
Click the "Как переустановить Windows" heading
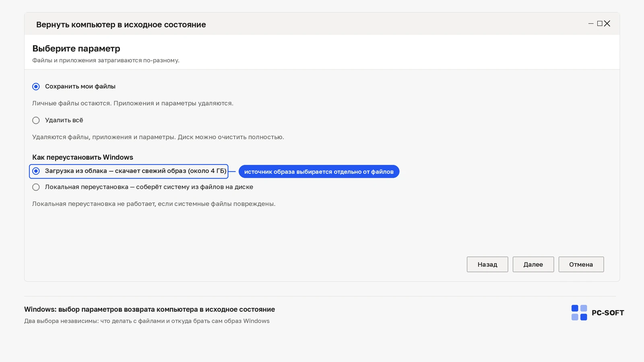point(83,157)
